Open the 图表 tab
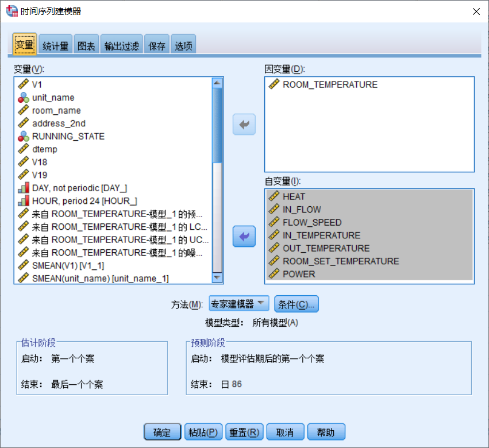Screen dimensions: 489x448 click(x=86, y=45)
